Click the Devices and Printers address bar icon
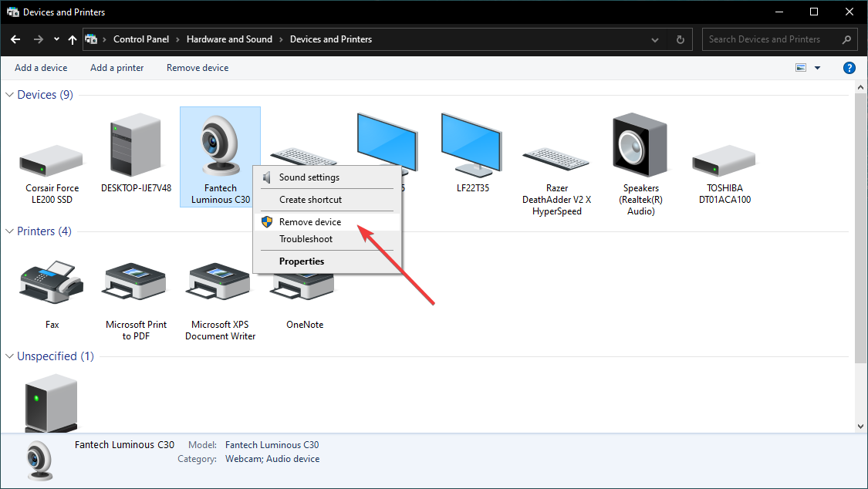The height and width of the screenshot is (489, 868). pyautogui.click(x=91, y=39)
